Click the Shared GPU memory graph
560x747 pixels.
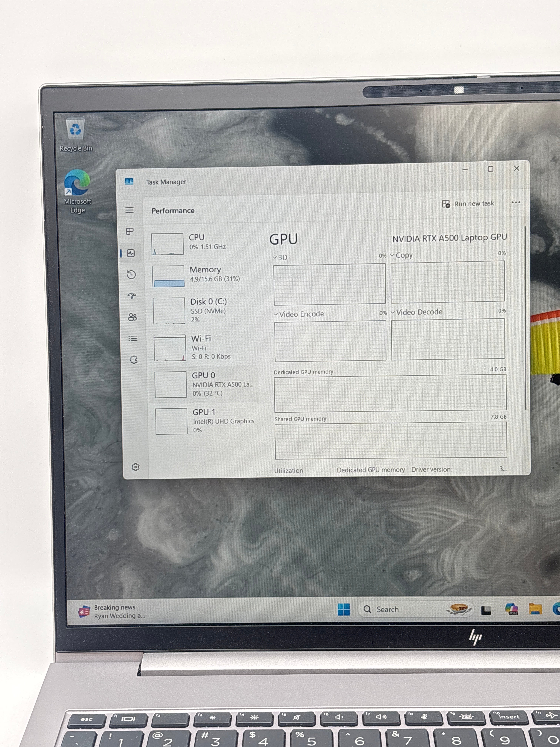tap(391, 440)
